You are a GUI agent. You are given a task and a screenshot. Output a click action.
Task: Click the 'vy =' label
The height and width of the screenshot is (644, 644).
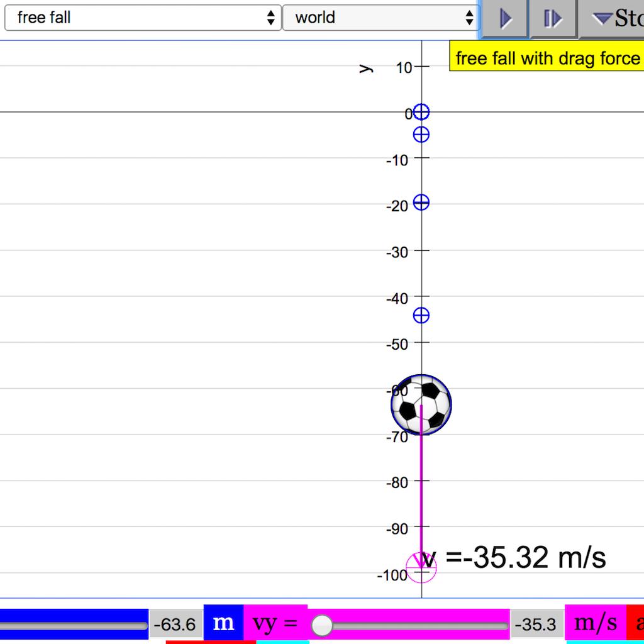275,623
